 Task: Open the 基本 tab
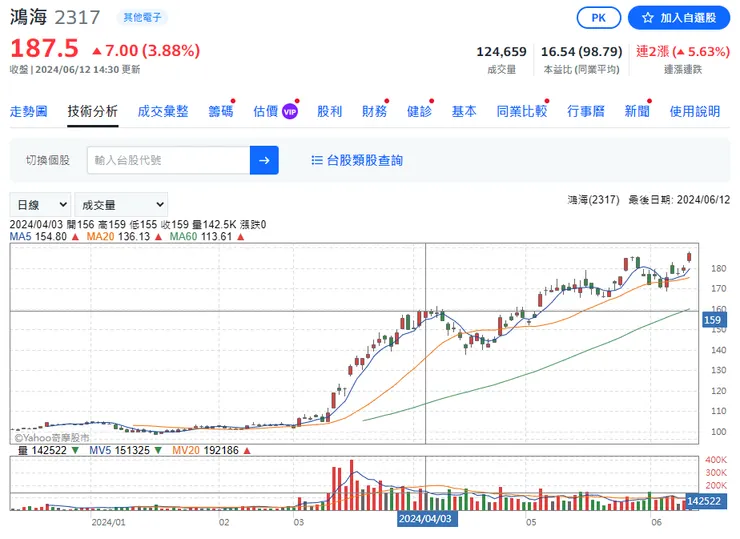[464, 111]
